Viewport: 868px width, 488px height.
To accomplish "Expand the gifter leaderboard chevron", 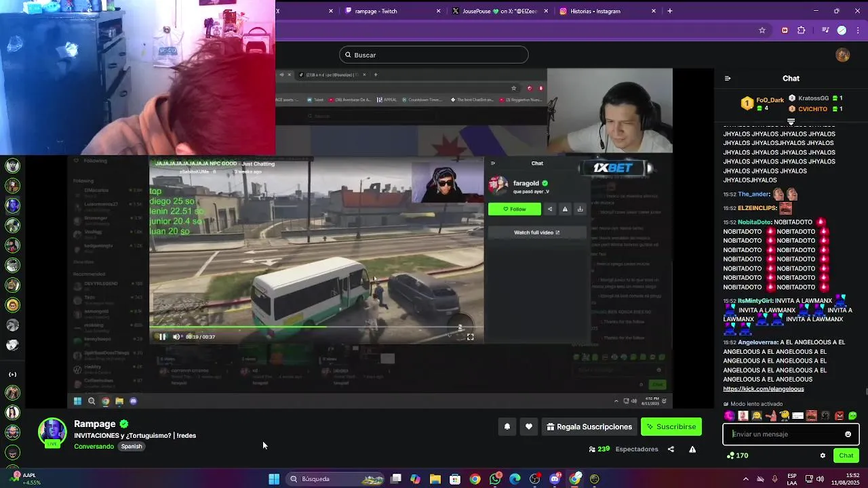I will 791,121.
